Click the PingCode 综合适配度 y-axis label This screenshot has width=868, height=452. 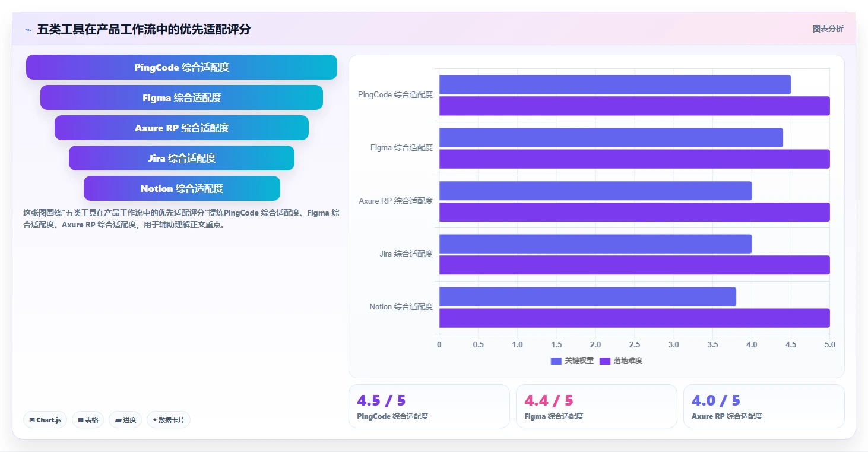395,94
